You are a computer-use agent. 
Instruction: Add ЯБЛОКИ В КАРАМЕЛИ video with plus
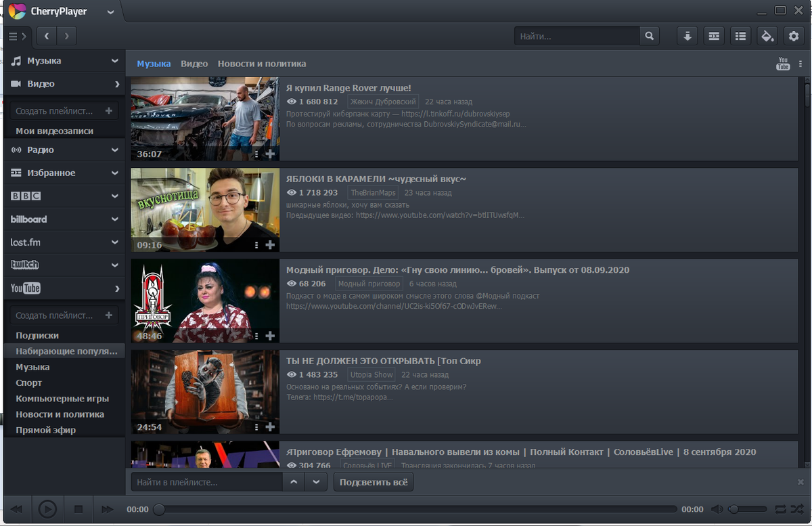(x=270, y=245)
